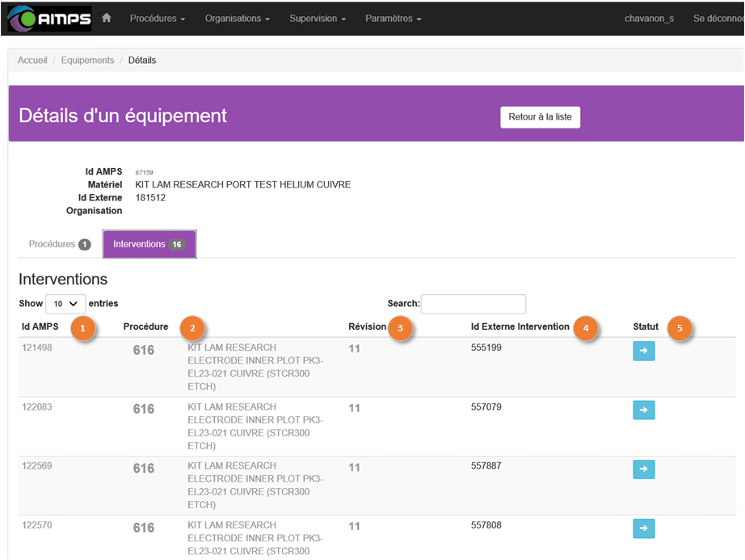
Task: Sort by Révision column header
Action: pyautogui.click(x=368, y=326)
